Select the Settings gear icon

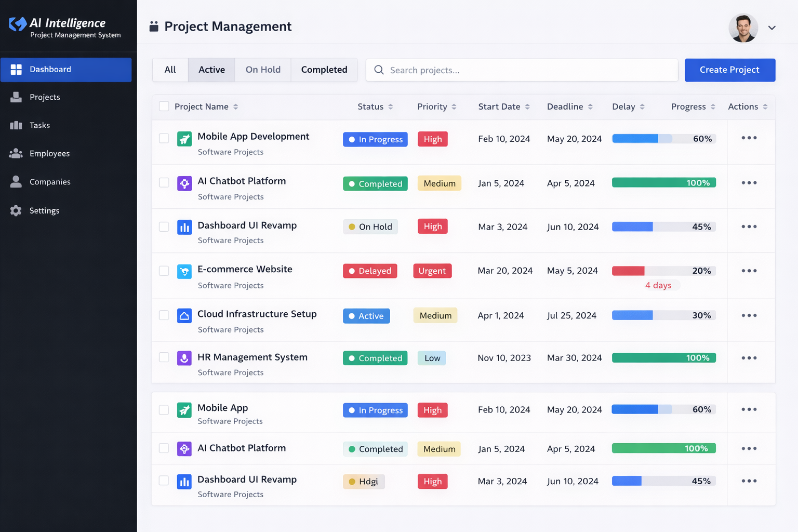tap(16, 210)
